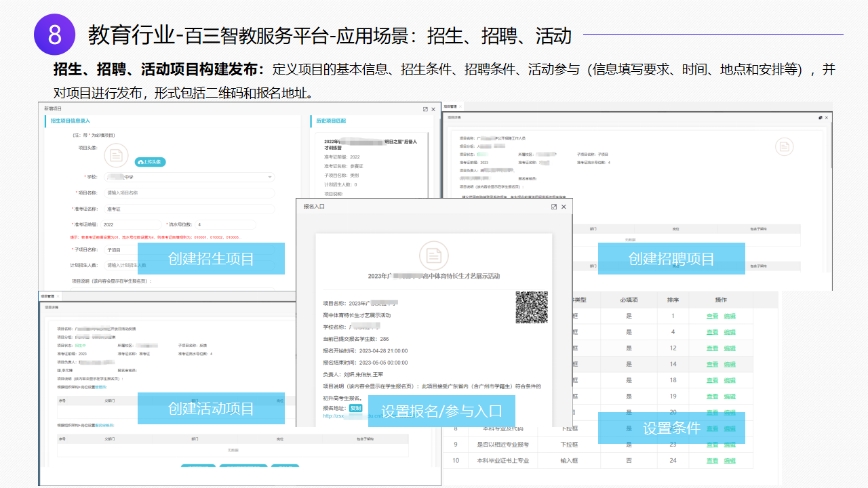Screen dimensions: 868x488
Task: Click the 本科毕业证书上专业 table cell
Action: point(502,461)
